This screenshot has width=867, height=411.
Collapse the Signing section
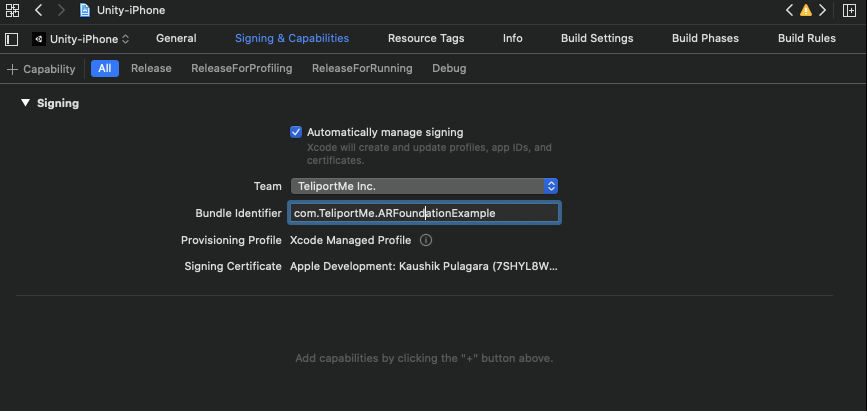coord(25,103)
